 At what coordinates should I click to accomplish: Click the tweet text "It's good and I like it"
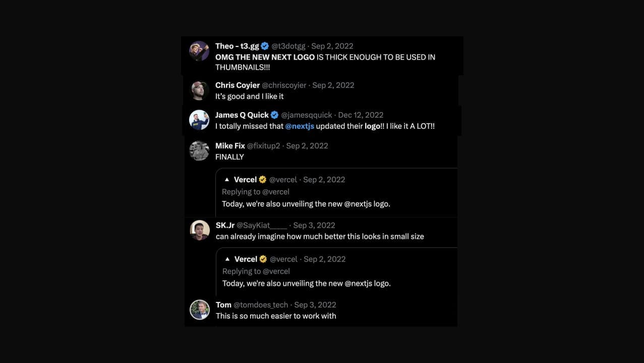pos(250,96)
